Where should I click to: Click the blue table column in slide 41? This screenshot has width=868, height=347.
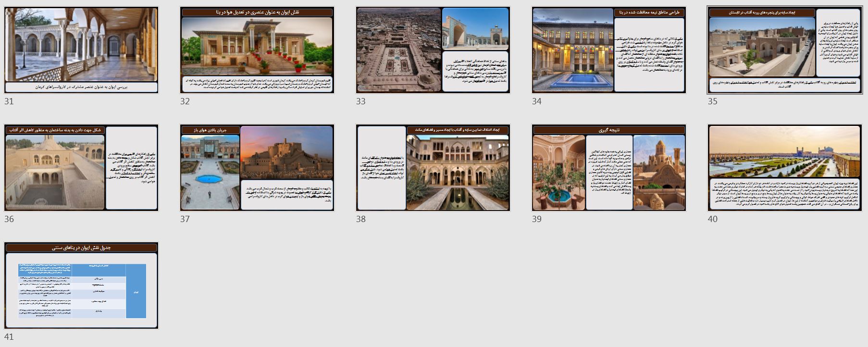136,291
